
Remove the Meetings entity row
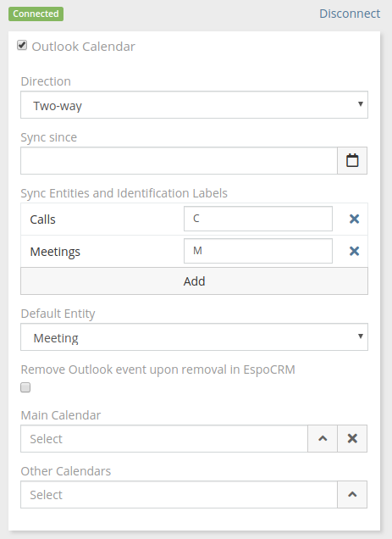(x=354, y=252)
